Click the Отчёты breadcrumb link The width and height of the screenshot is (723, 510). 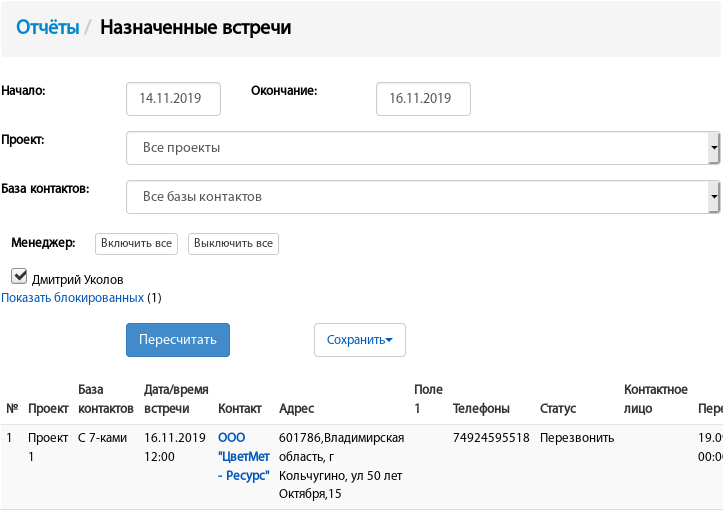(47, 27)
